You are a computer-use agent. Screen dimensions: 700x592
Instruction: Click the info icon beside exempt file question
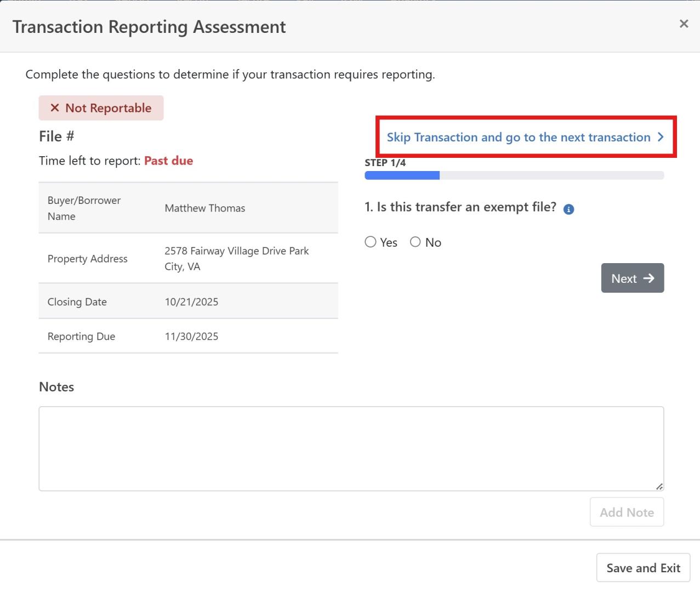click(x=568, y=209)
